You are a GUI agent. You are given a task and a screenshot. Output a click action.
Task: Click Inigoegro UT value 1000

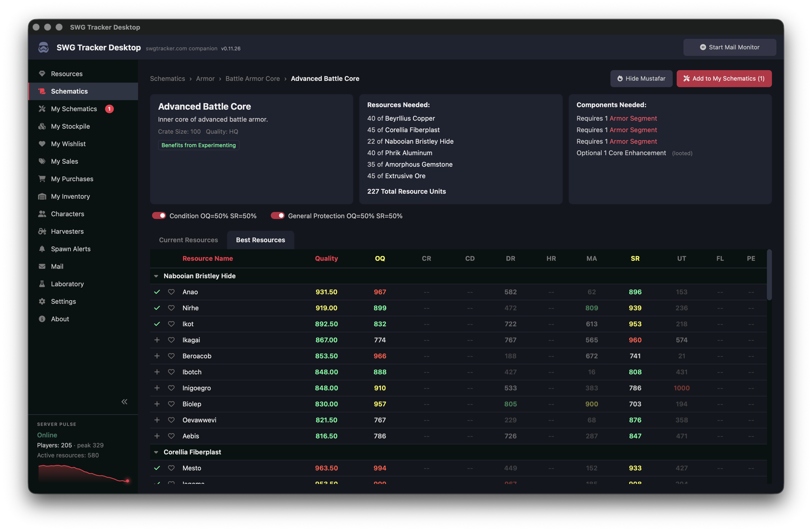coord(681,388)
